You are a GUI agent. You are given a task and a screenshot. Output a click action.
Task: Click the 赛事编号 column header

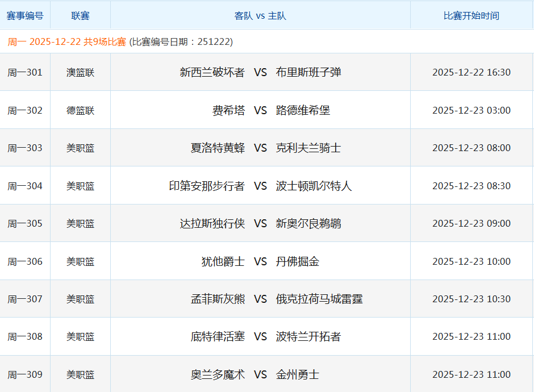coord(25,15)
